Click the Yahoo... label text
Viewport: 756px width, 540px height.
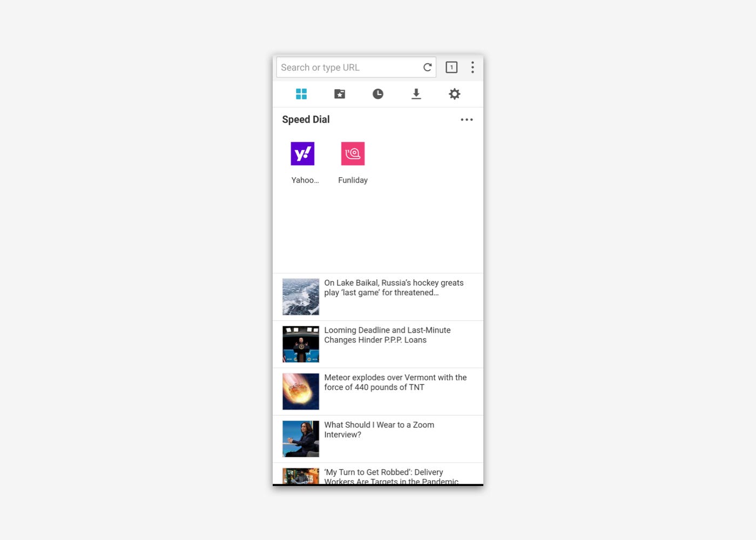305,180
